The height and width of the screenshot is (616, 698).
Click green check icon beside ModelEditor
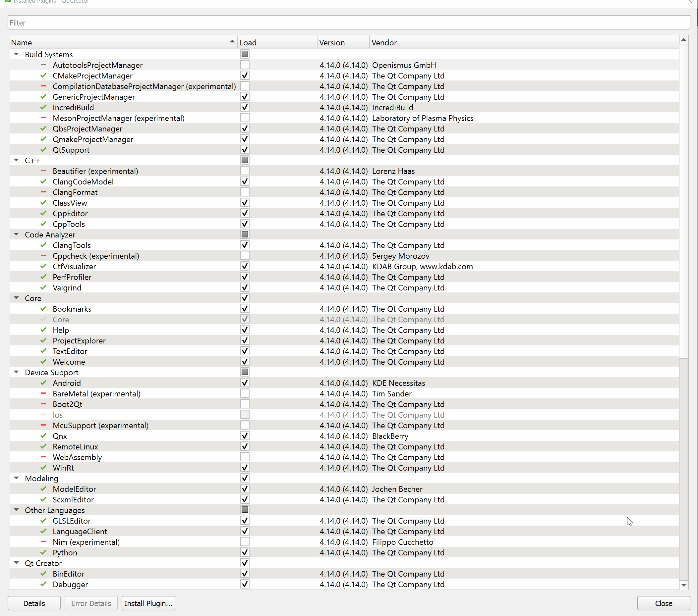[x=43, y=489]
